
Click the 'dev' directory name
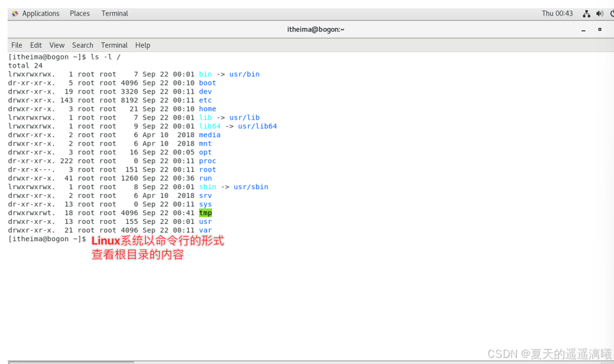tap(205, 92)
